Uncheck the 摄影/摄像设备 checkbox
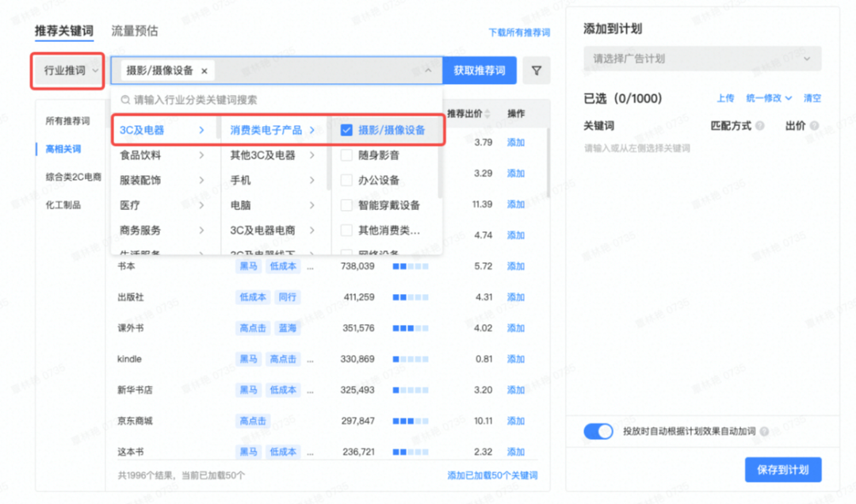Image resolution: width=856 pixels, height=504 pixels. (346, 130)
